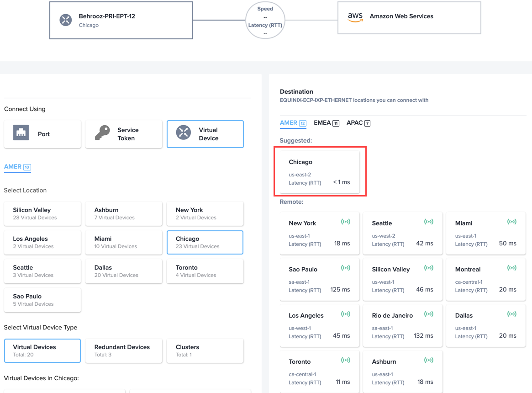
Task: Pick the Miami us-east-1 destination card
Action: click(x=486, y=234)
